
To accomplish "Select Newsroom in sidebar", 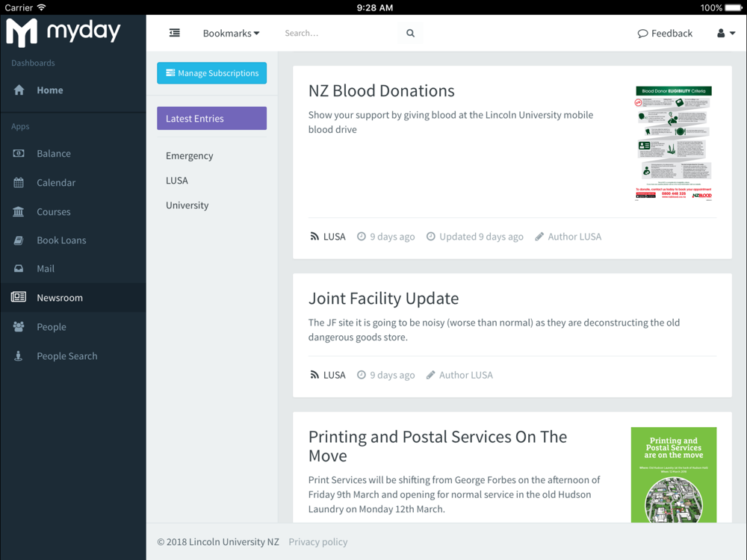I will point(73,298).
